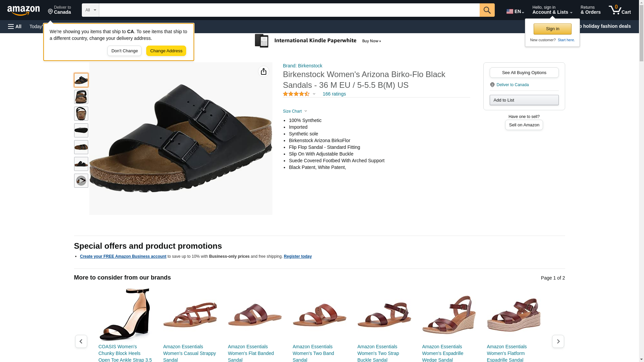Open Account & Lists menu
Viewport: 644px width, 362px height.
pos(552,10)
